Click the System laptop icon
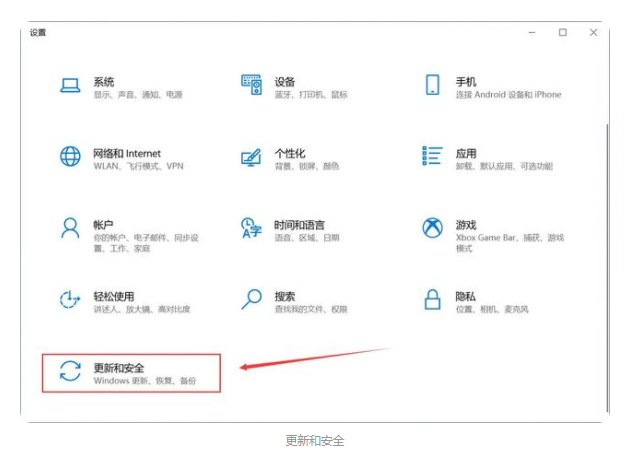625x460 pixels. [70, 86]
